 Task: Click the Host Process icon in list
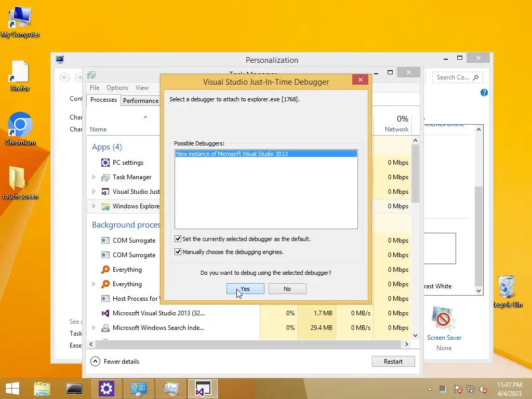tap(105, 299)
